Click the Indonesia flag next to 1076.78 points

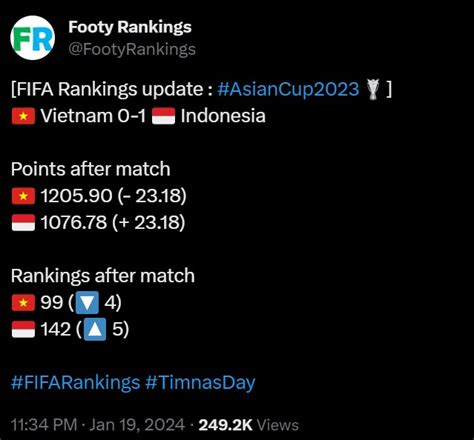[23, 223]
